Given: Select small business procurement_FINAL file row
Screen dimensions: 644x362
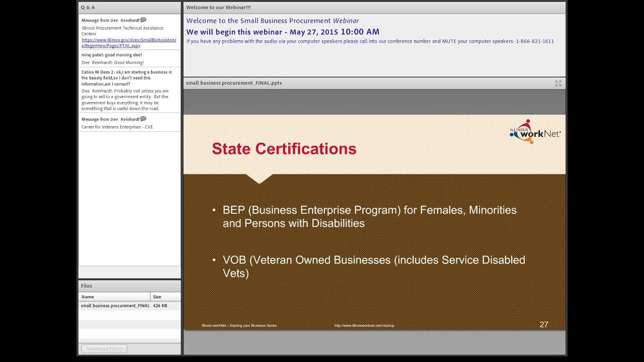Looking at the screenshot, I should (129, 306).
